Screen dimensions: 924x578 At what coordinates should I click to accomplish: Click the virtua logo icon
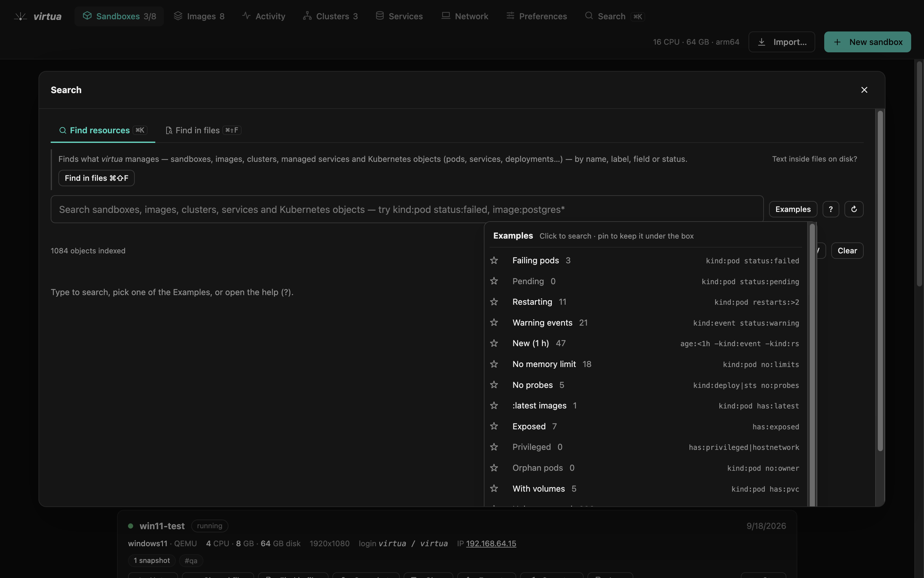point(20,16)
